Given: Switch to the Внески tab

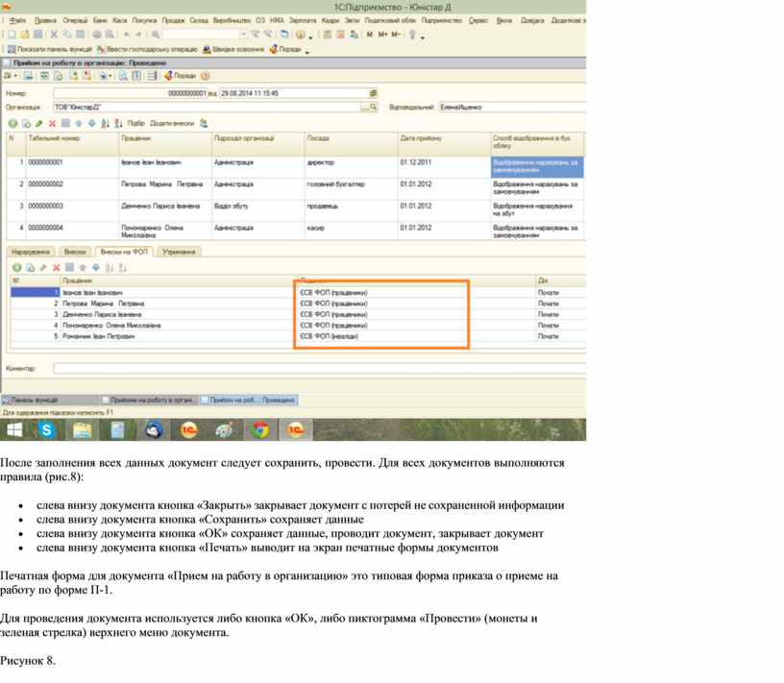Looking at the screenshot, I should (x=75, y=252).
